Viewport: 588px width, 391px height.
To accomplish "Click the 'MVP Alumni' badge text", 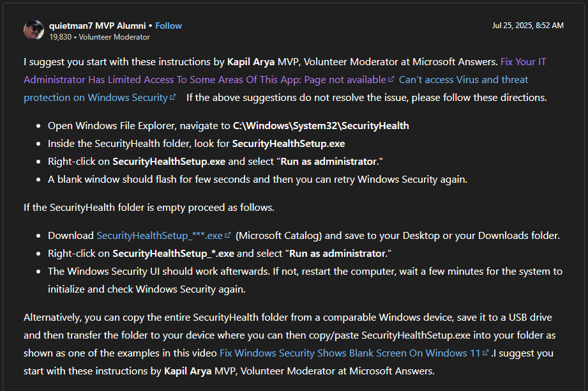I will tap(121, 26).
